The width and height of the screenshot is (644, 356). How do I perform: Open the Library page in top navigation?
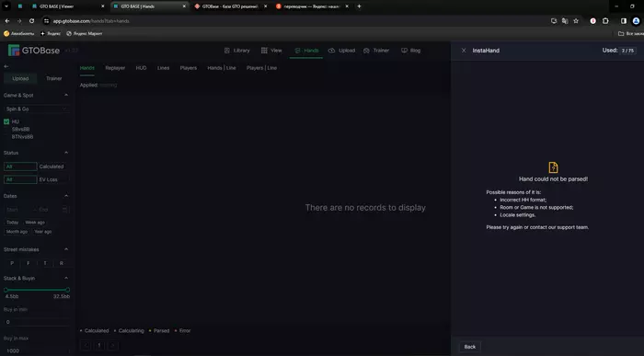pos(237,51)
